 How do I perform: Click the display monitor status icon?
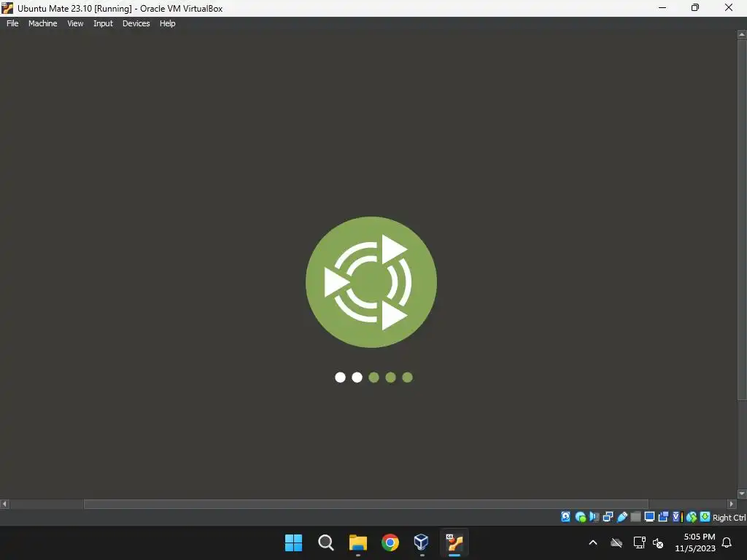(x=649, y=517)
